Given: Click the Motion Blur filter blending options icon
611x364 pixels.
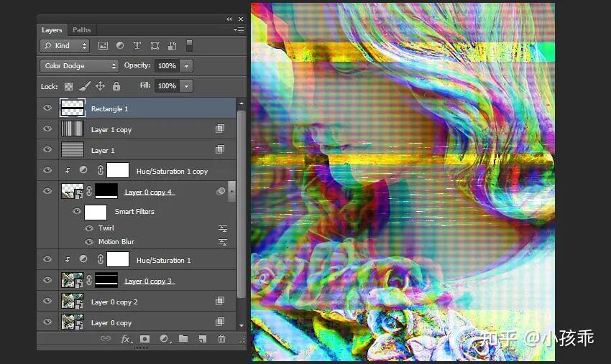Looking at the screenshot, I should 223,242.
